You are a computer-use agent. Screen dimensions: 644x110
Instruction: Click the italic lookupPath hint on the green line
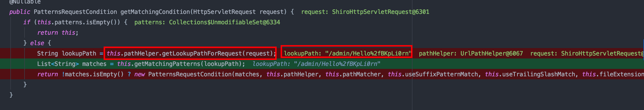pyautogui.click(x=316, y=64)
